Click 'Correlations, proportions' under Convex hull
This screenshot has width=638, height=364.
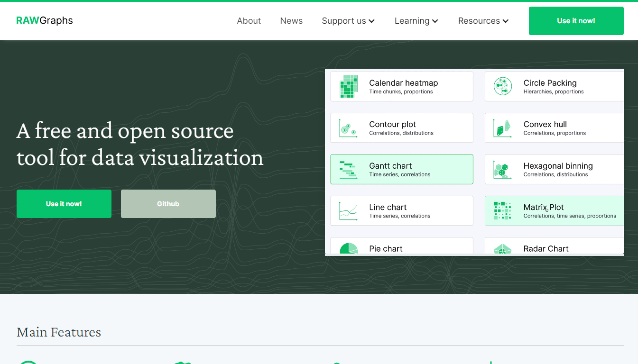[x=555, y=133]
